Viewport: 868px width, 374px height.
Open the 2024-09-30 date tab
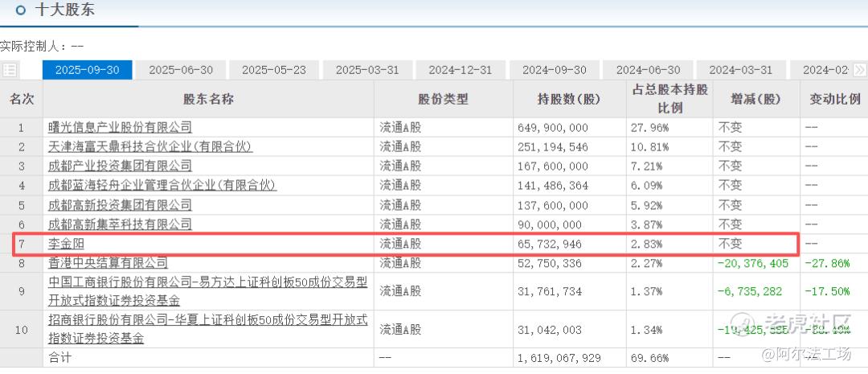coord(554,70)
